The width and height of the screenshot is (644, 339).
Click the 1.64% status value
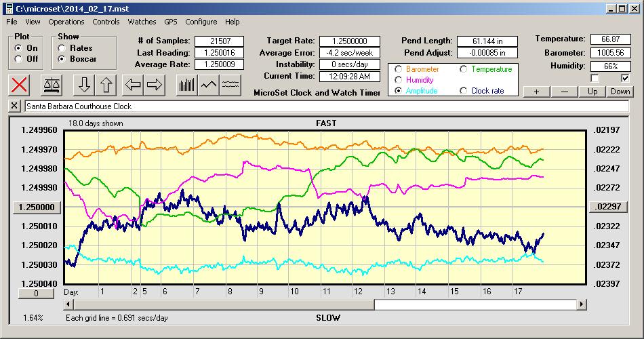(x=33, y=317)
